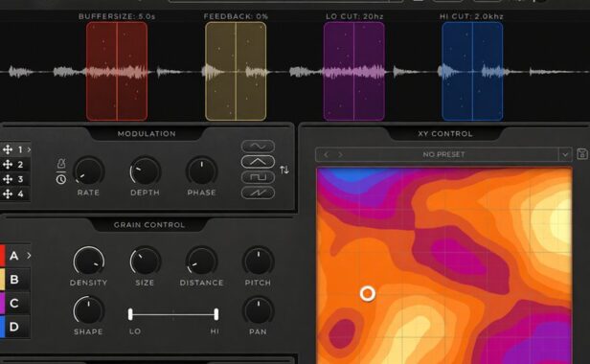
Task: Open the NO PRESET dropdown arrow
Action: (565, 154)
